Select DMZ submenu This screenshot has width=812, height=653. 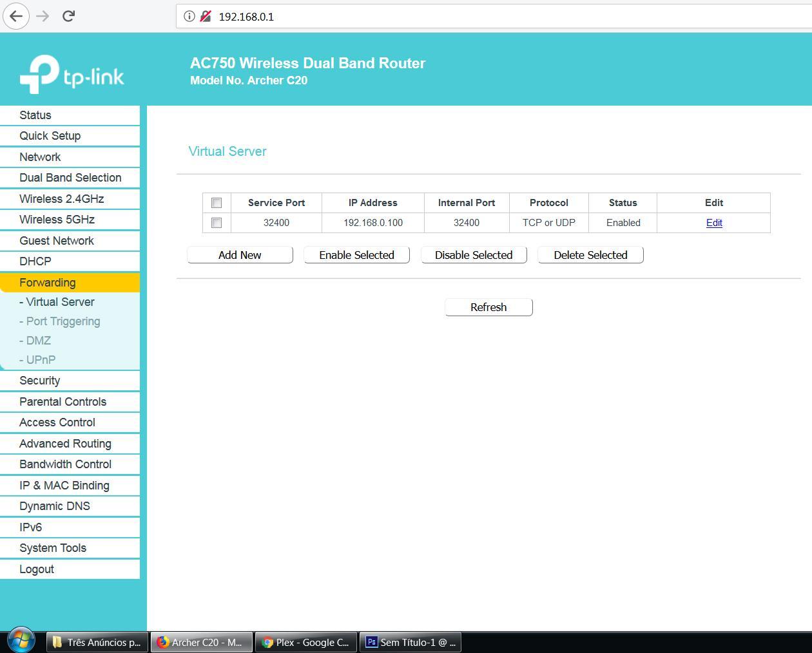click(35, 341)
